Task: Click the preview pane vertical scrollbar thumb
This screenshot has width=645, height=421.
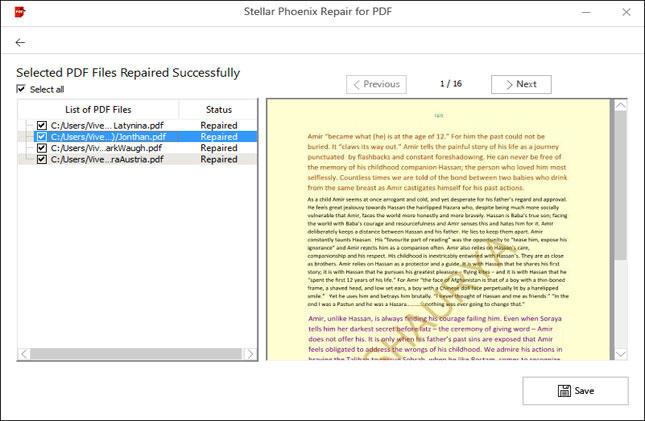Action: pos(621,185)
